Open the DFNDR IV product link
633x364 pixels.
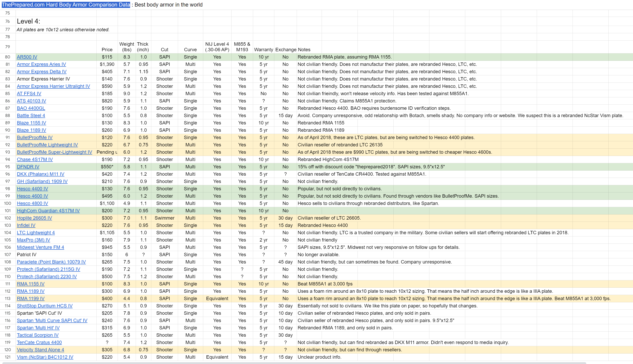(28, 167)
